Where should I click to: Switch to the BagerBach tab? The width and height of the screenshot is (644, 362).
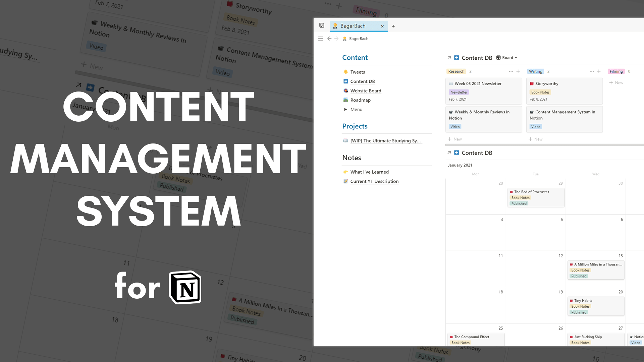click(353, 26)
